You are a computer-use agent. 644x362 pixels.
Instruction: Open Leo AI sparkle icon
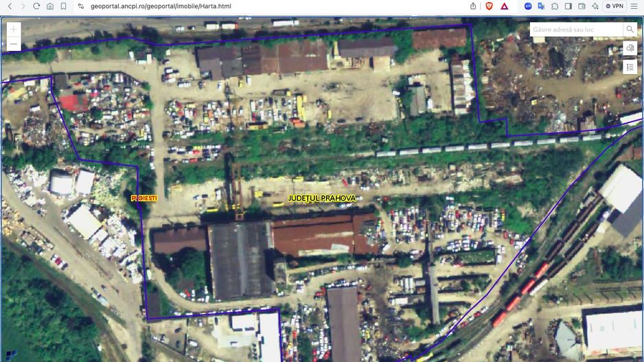[x=595, y=6]
